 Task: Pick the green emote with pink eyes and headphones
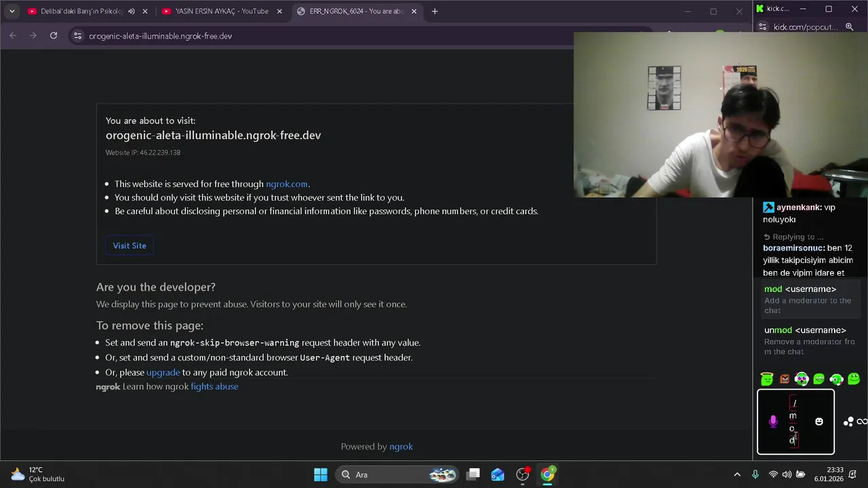[x=802, y=380]
